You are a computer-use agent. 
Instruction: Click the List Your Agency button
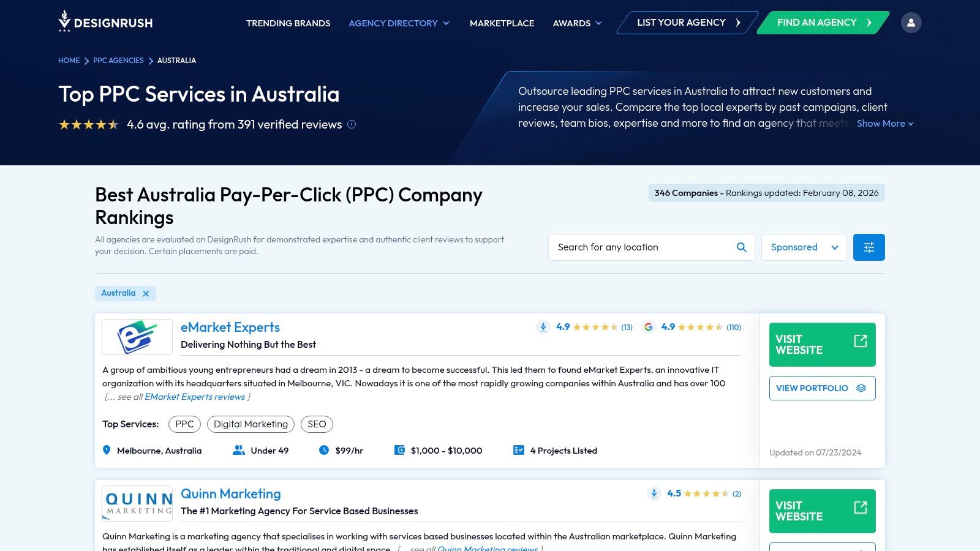687,23
